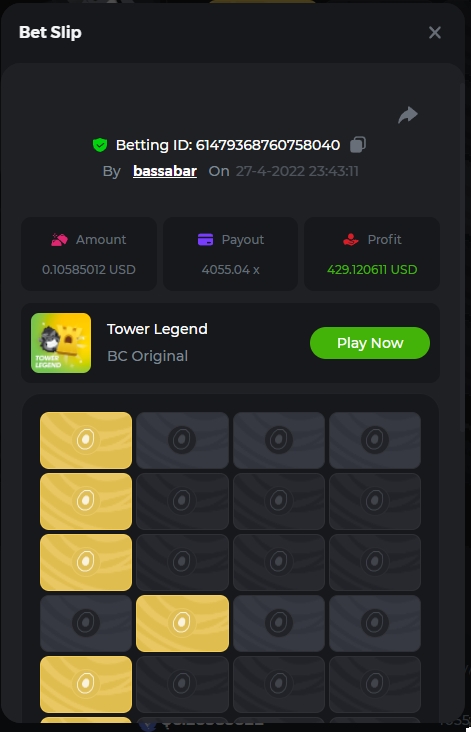Viewport: 471px width, 732px height.
Task: Click the Tower Legend title text
Action: pos(157,329)
